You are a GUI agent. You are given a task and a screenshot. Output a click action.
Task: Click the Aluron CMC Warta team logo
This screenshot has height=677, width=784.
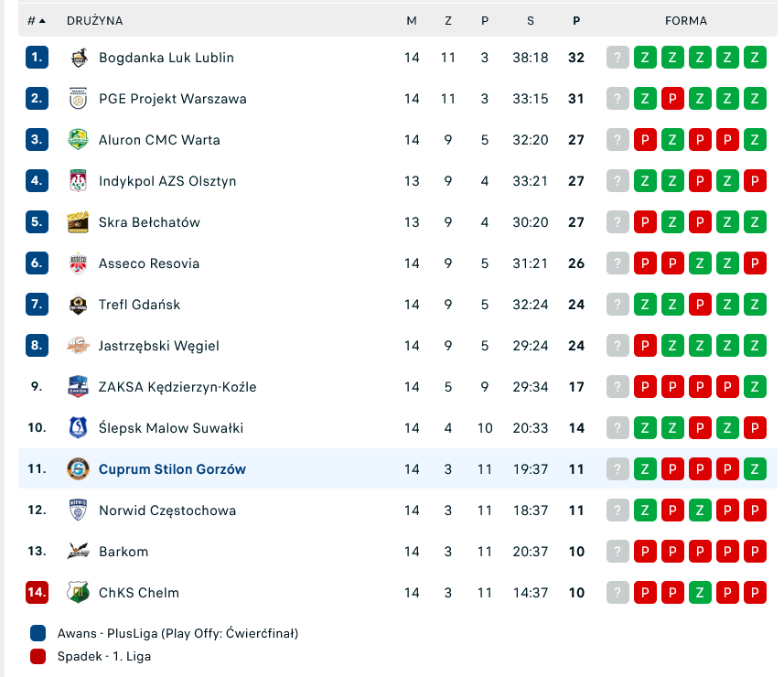pyautogui.click(x=79, y=140)
